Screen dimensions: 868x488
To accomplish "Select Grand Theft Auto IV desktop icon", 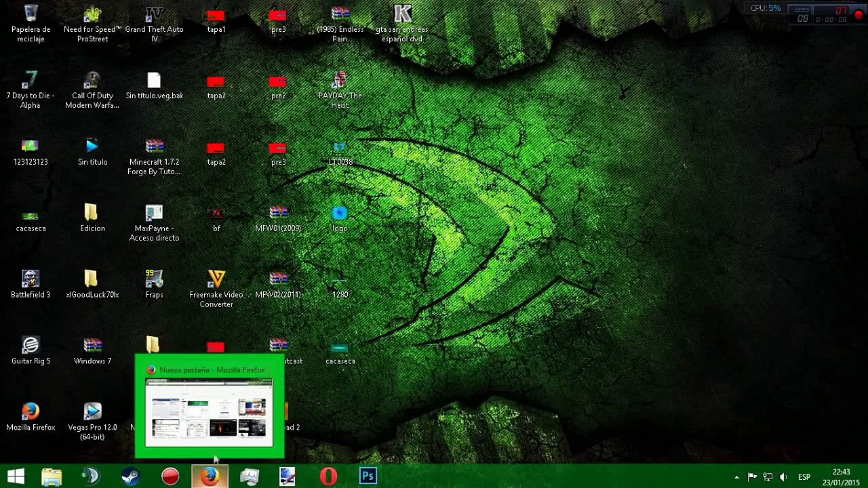I will (155, 24).
